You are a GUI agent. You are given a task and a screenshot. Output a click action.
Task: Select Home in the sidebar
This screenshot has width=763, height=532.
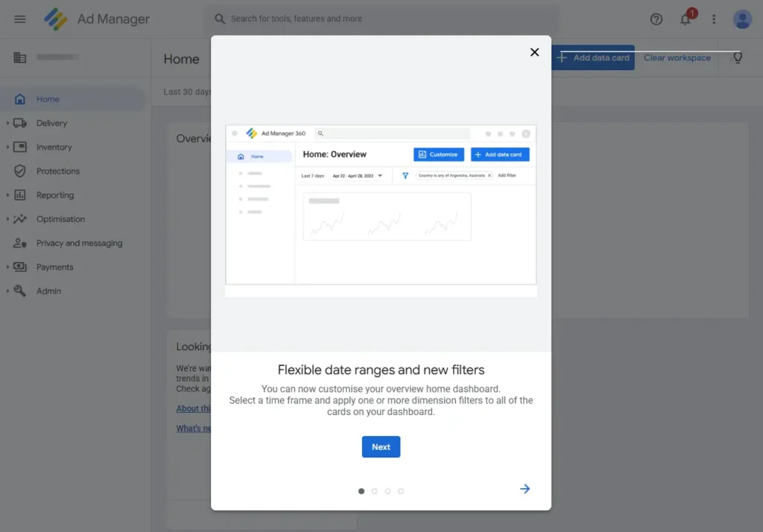tap(73, 99)
